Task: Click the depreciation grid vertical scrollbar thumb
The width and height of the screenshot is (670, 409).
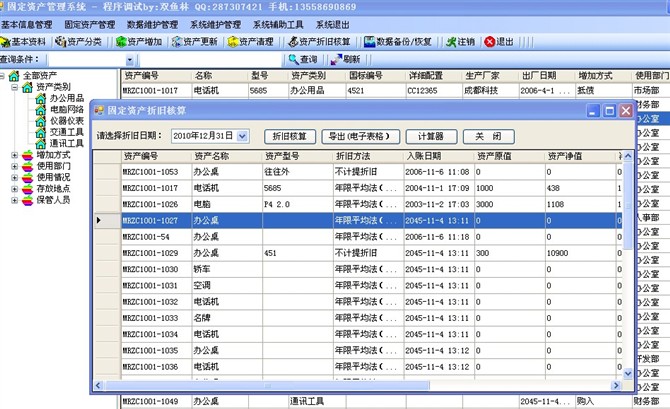Action: point(628,205)
